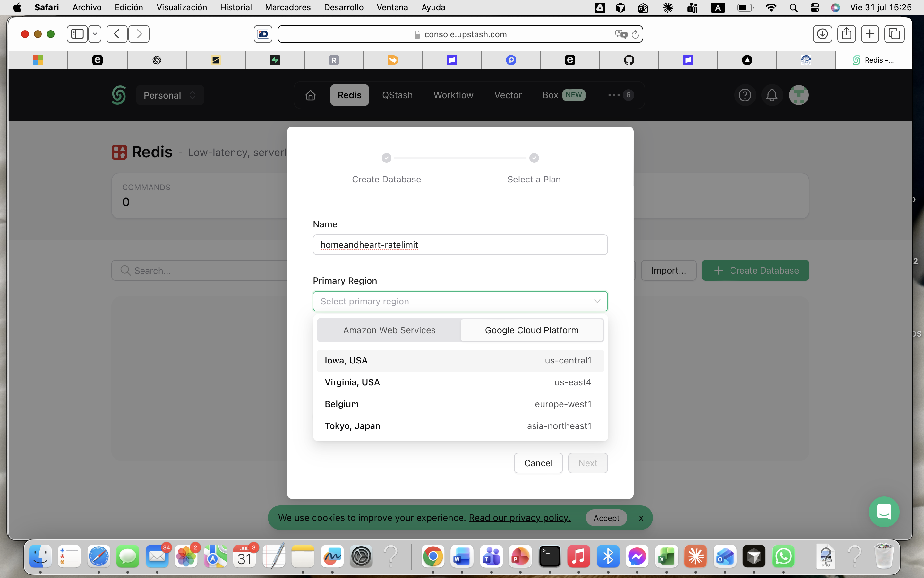Select Amazon Web Services provider
Viewport: 924px width, 578px height.
pos(389,330)
